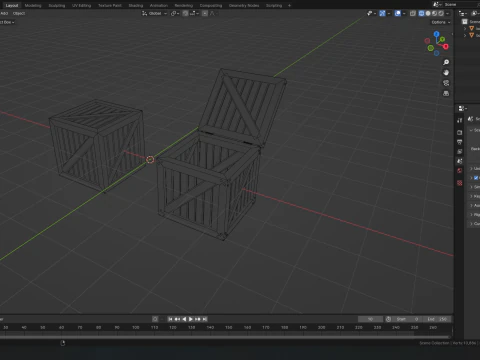Switch to the Shading workspace tab
Image resolution: width=480 pixels, height=360 pixels.
click(136, 5)
